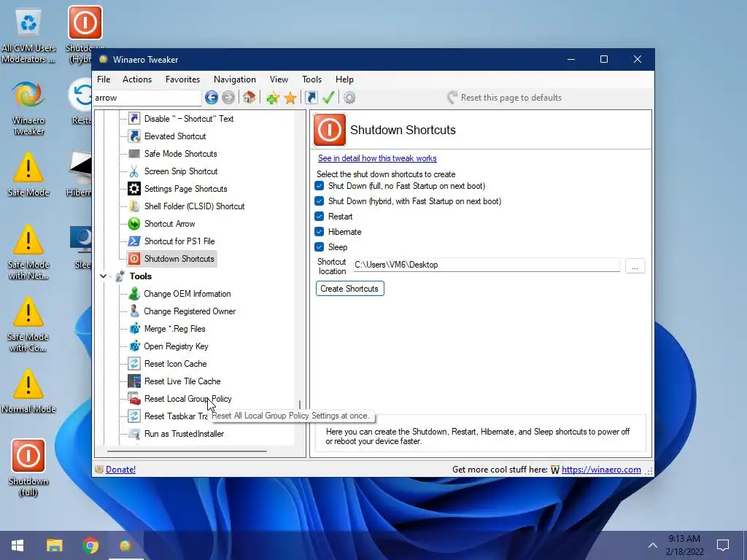The image size is (747, 560).
Task: Click the Create Shortcuts button
Action: 349,289
